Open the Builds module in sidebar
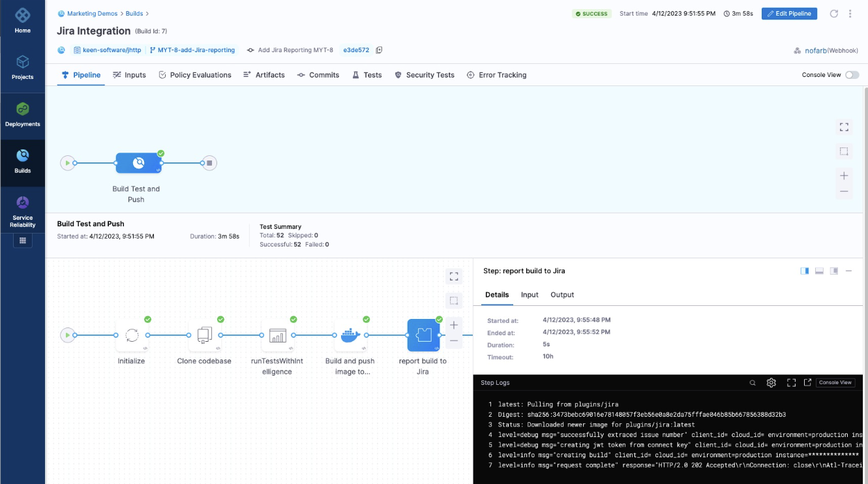The height and width of the screenshot is (484, 868). [x=23, y=161]
